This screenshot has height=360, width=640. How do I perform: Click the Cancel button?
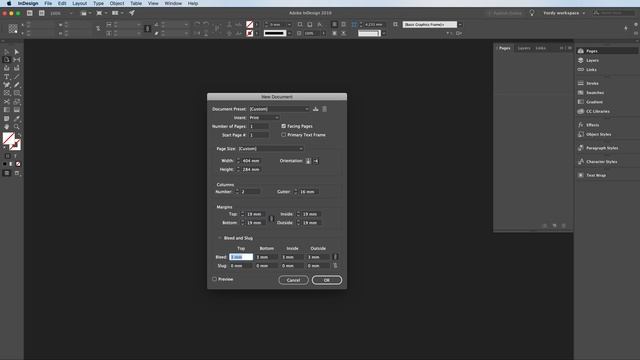point(293,280)
